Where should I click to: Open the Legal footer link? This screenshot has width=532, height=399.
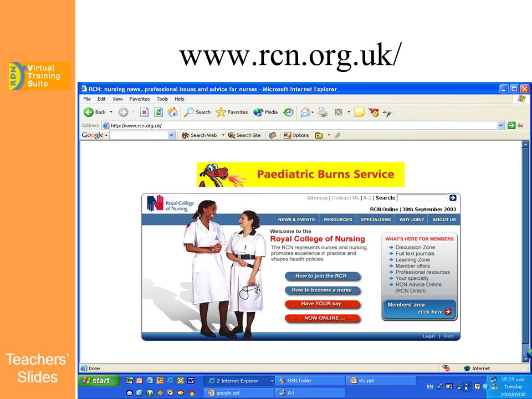428,336
